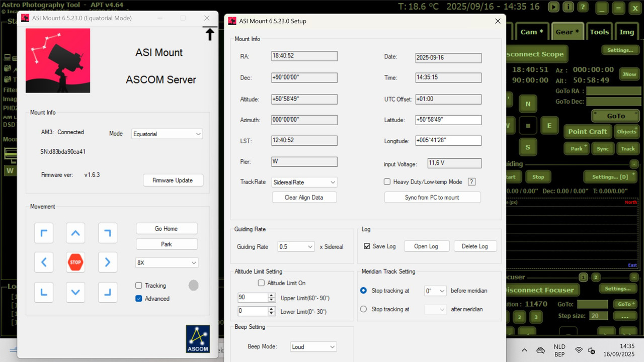Image resolution: width=644 pixels, height=362 pixels.
Task: Click the up-left diagonal movement arrow
Action: pos(44,233)
